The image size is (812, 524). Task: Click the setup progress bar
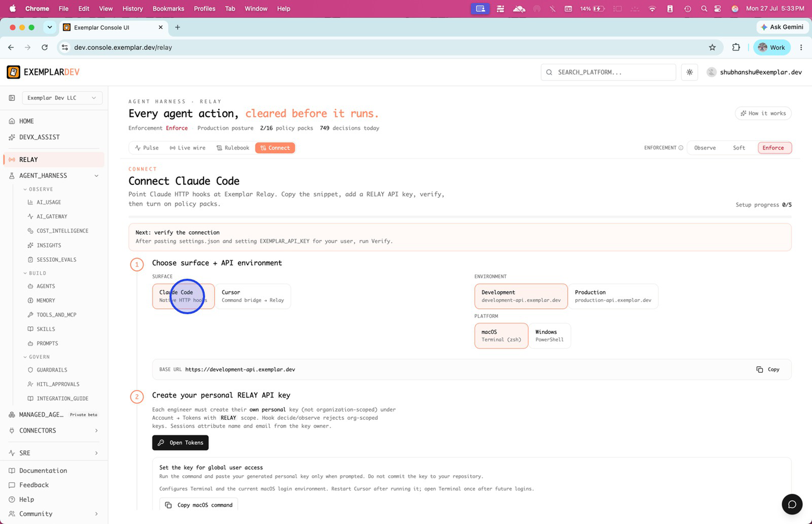click(460, 217)
